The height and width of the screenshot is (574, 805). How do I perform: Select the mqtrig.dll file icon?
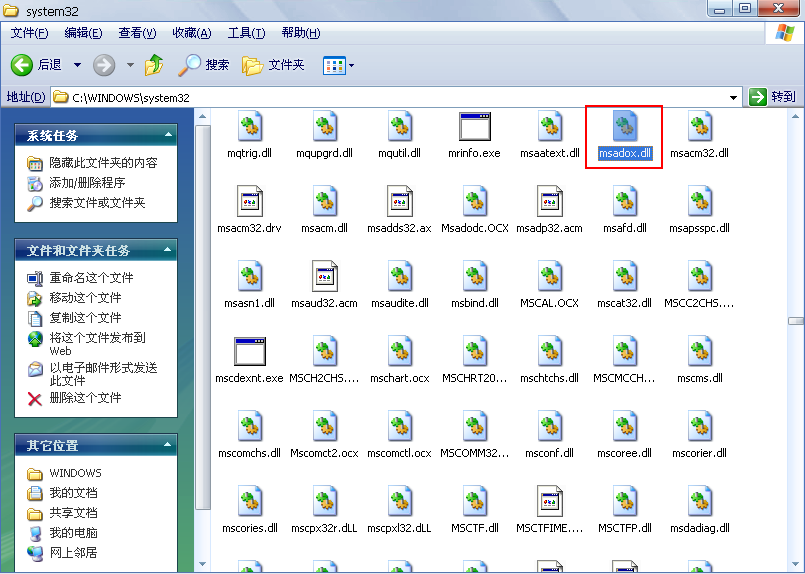(250, 126)
